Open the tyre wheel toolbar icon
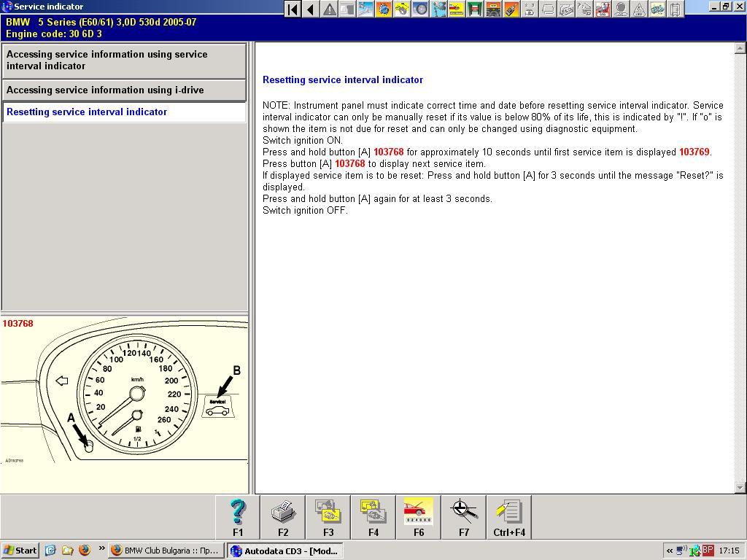This screenshot has height=560, width=747. click(420, 9)
